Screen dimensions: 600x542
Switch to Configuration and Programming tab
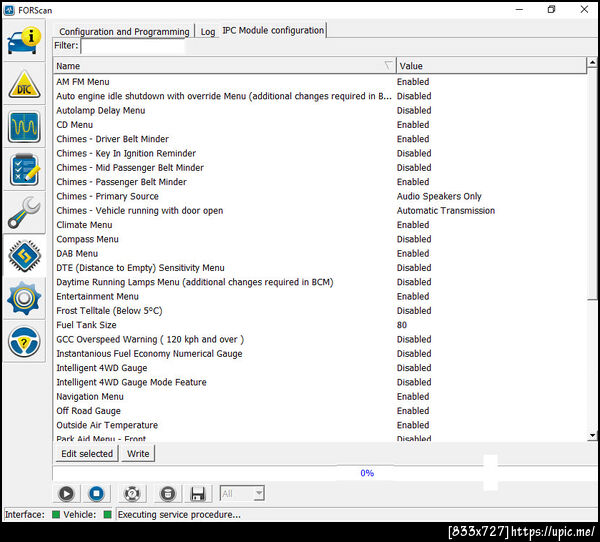point(124,31)
